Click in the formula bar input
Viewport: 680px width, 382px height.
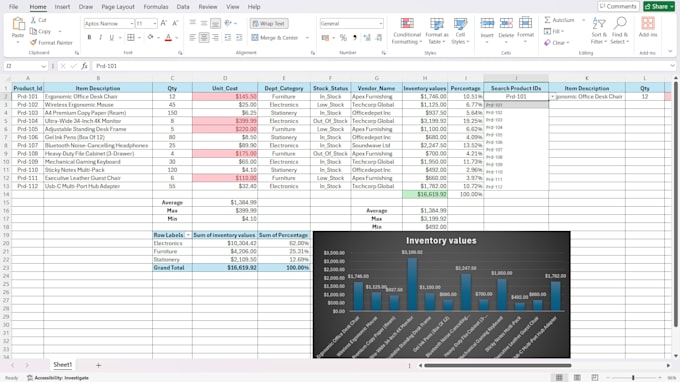pos(382,66)
